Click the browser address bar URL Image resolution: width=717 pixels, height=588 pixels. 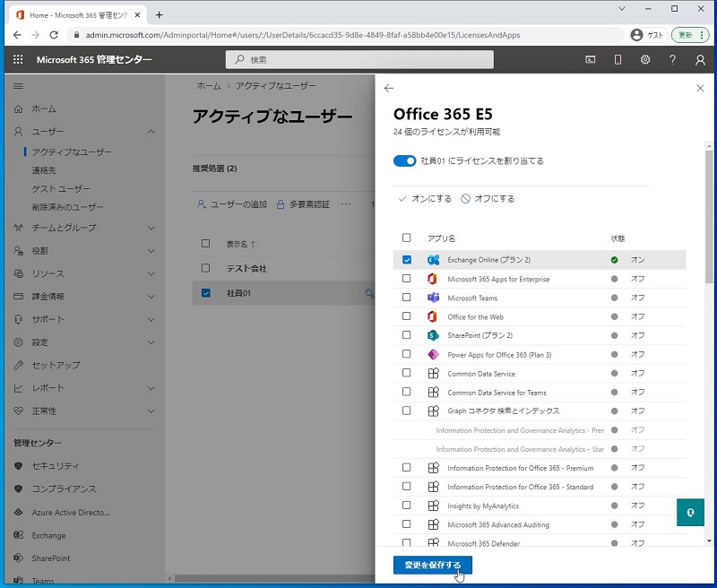pyautogui.click(x=303, y=35)
